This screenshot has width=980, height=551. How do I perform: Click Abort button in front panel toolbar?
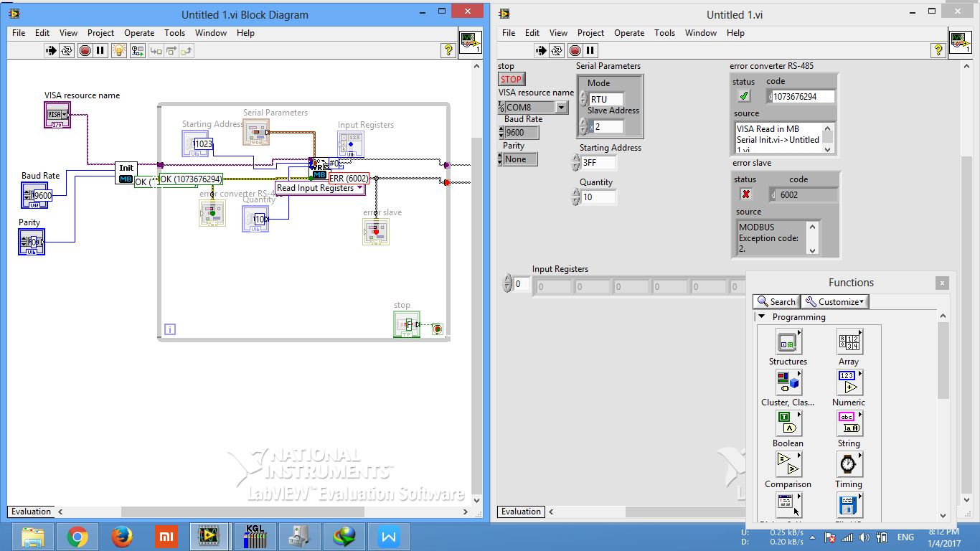[575, 50]
